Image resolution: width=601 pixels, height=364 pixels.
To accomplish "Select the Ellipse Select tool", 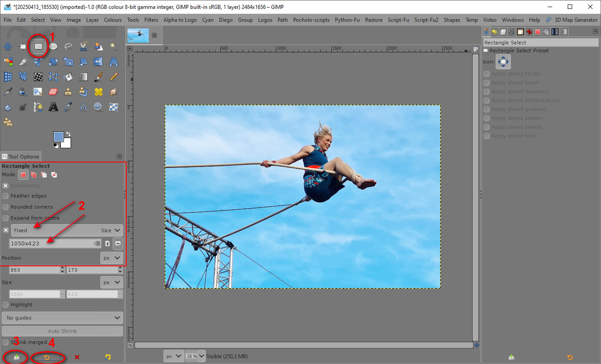I will click(x=53, y=46).
